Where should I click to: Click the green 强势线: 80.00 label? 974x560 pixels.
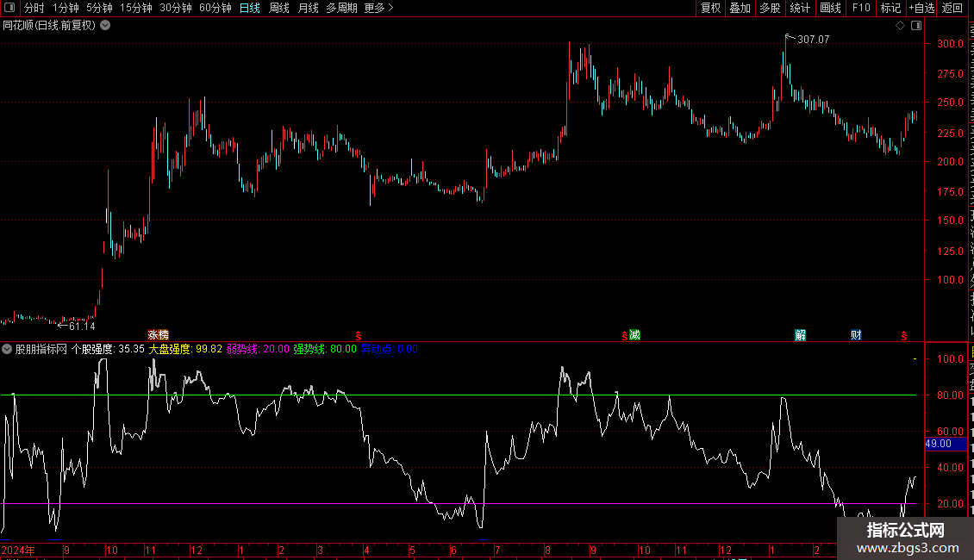pos(325,349)
